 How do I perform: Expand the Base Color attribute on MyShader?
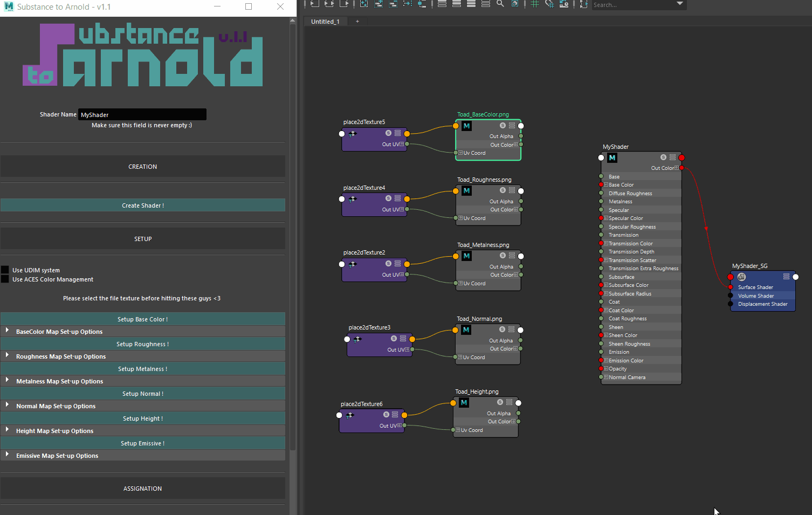[606, 185]
